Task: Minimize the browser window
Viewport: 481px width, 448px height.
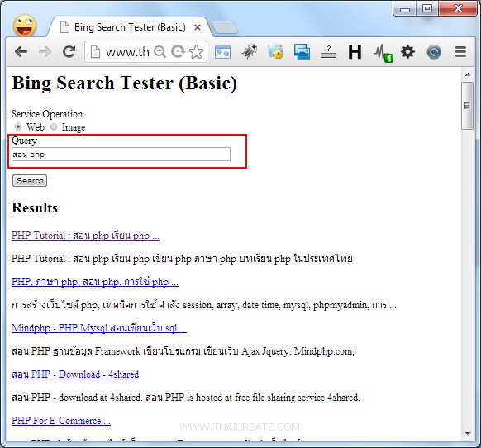Action: tap(405, 9)
